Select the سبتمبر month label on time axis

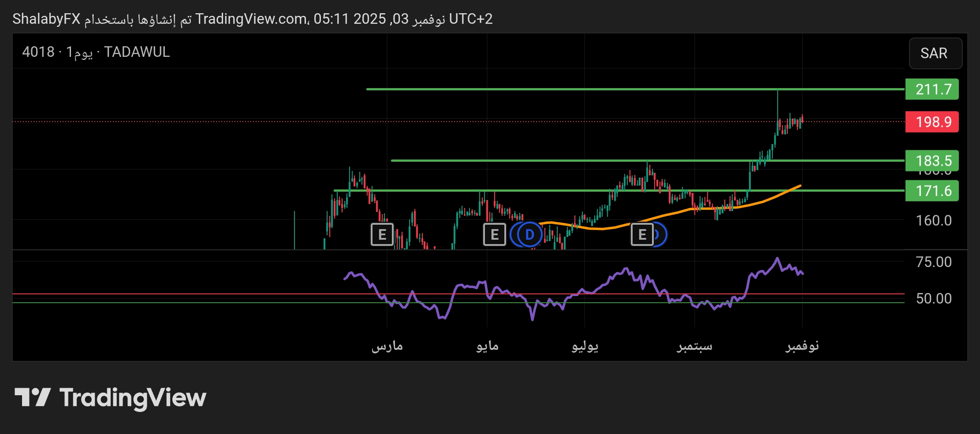[694, 347]
